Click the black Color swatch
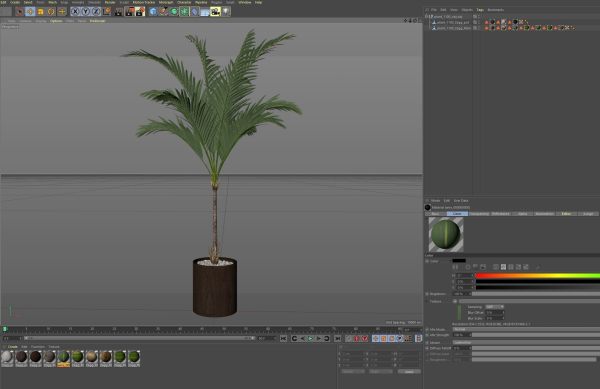This screenshot has height=389, width=600. click(459, 261)
